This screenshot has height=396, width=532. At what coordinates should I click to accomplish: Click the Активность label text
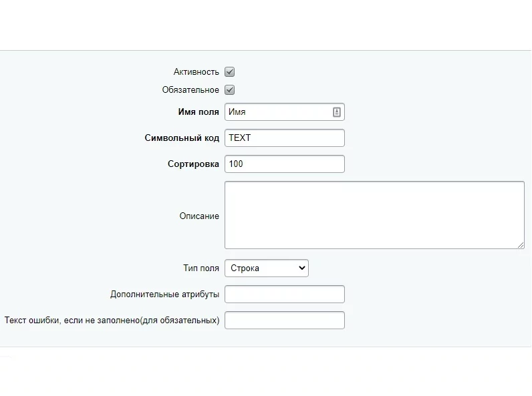[196, 72]
